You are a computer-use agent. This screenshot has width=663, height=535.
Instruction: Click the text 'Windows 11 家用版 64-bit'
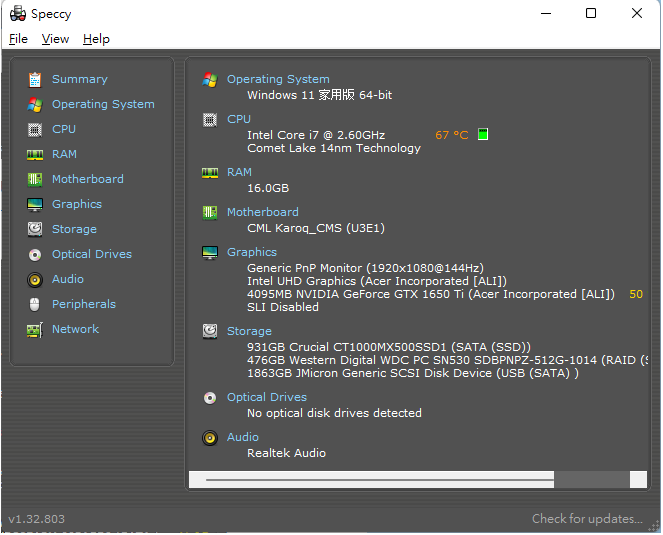coord(319,95)
